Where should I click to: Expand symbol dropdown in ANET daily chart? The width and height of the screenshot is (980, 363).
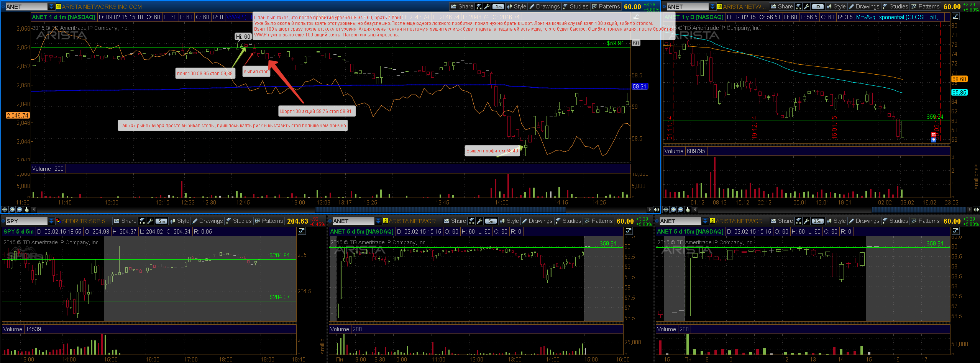712,7
